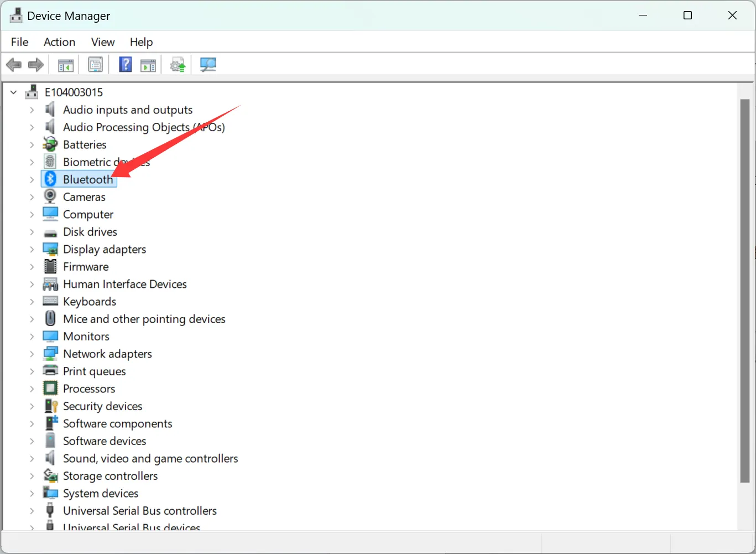The height and width of the screenshot is (554, 756).
Task: Click the Biometric devices fingerprint icon
Action: click(x=50, y=162)
